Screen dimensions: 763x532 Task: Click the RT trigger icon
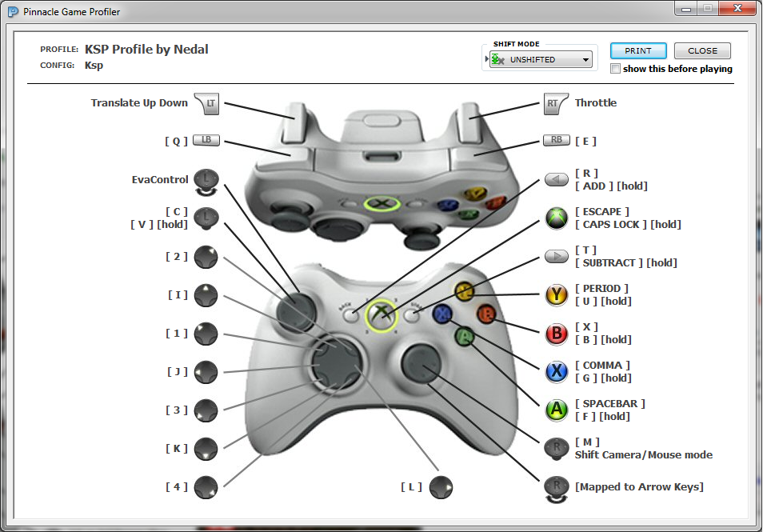(556, 103)
